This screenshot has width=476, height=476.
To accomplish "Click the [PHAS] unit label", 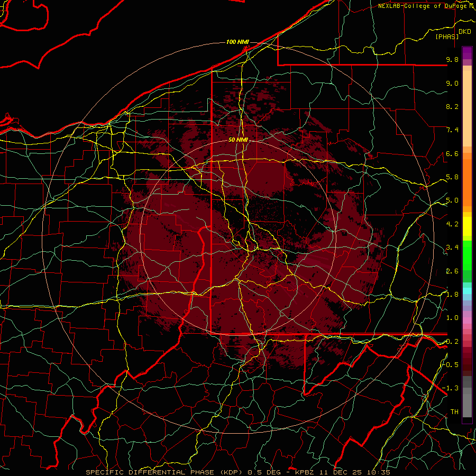I will point(447,37).
